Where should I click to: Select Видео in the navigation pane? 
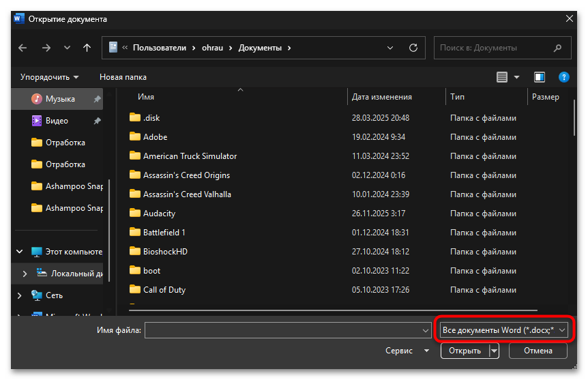pos(57,121)
